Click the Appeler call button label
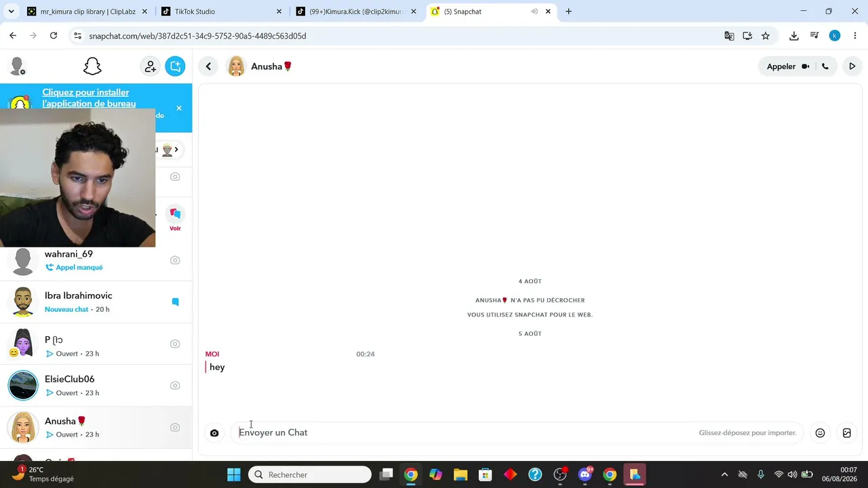This screenshot has height=488, width=868. tap(781, 66)
